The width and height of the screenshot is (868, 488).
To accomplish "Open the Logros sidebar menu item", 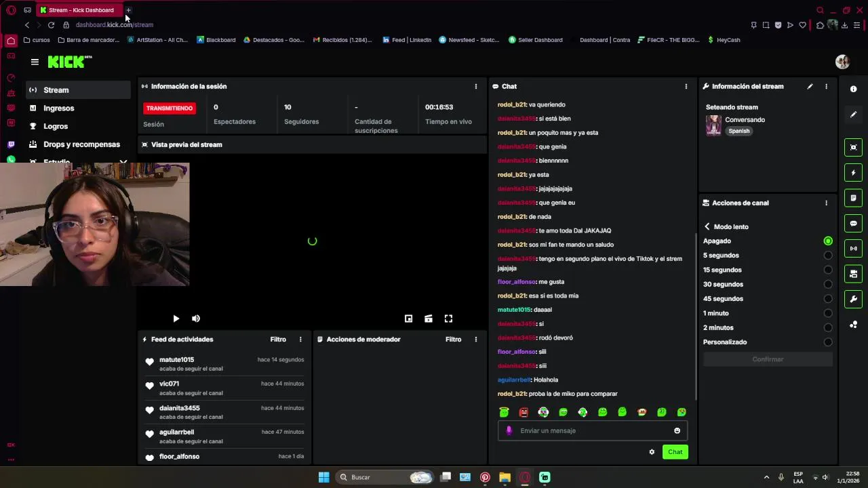I will pos(78,126).
